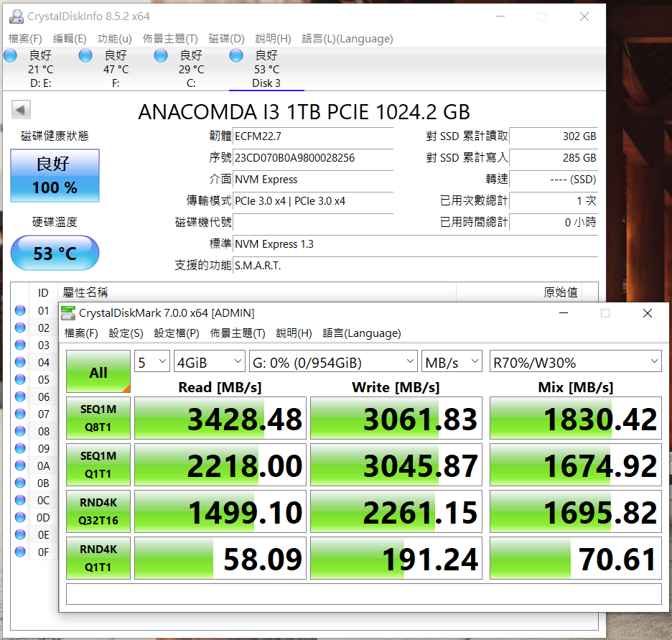
Task: Open mix ratio dropdown R70%/W30%
Action: coord(575,361)
